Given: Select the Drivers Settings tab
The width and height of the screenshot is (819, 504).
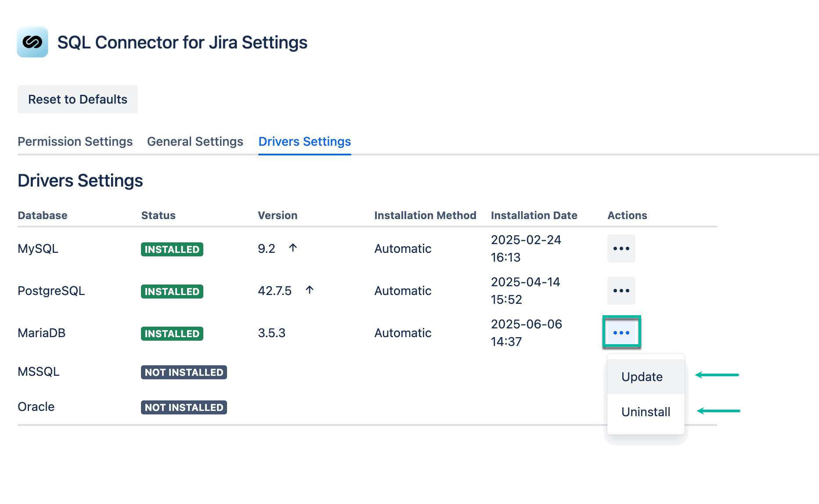Looking at the screenshot, I should point(305,141).
